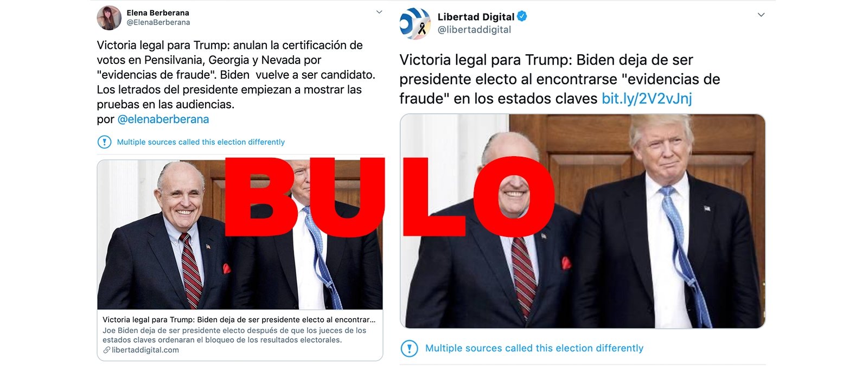Image resolution: width=868 pixels, height=366 pixels.
Task: Click the Libertad Digital logo avatar
Action: click(415, 23)
